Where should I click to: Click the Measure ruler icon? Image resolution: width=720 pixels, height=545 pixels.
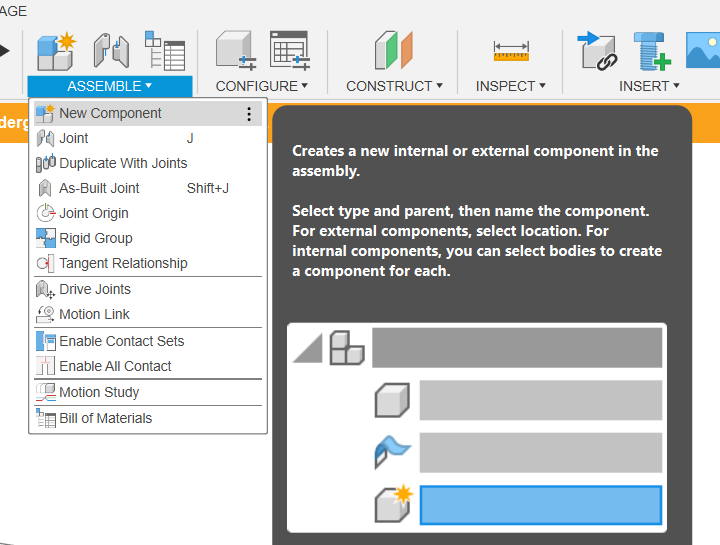(511, 51)
